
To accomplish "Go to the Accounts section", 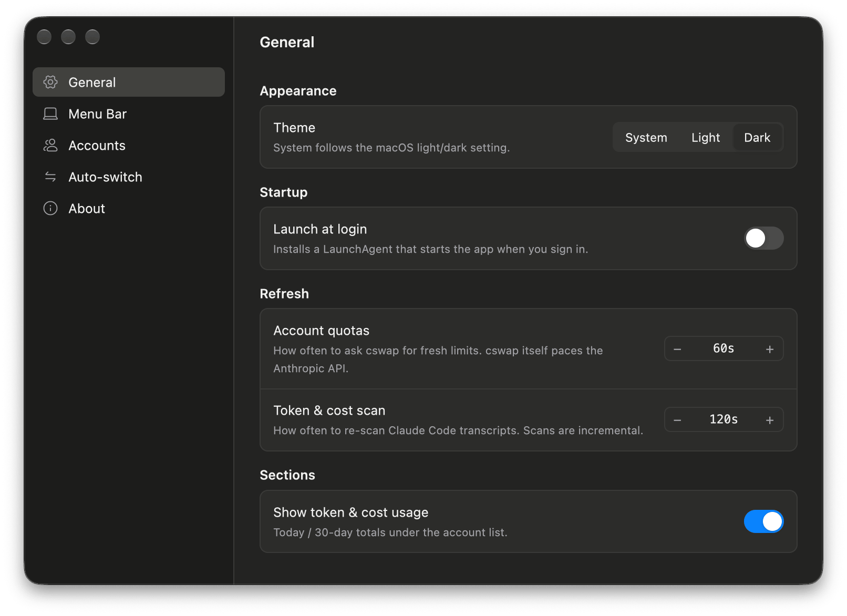I will coord(129,145).
